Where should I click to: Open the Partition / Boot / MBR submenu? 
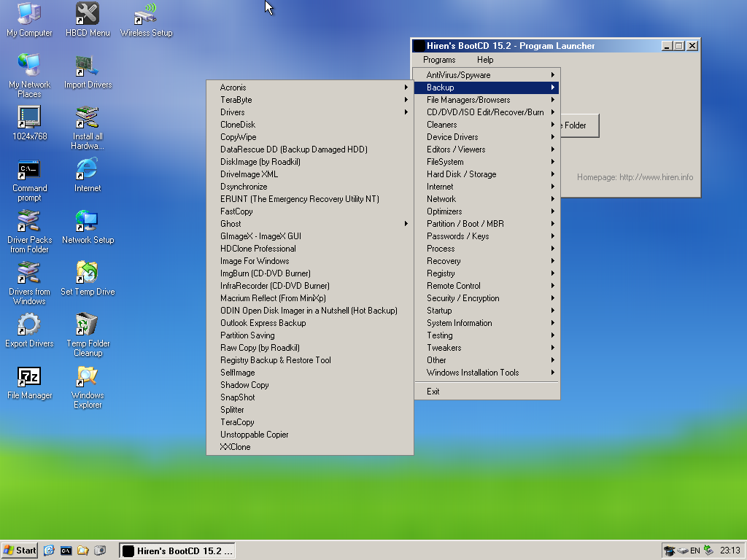coord(465,223)
